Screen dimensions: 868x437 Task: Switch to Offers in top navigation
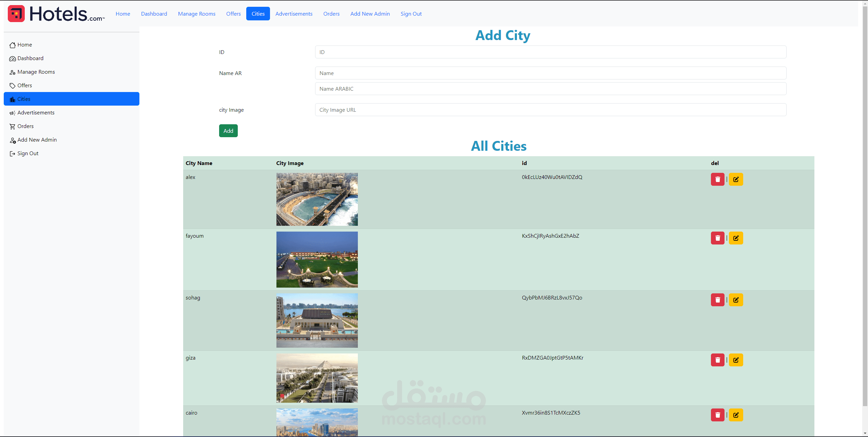(233, 14)
